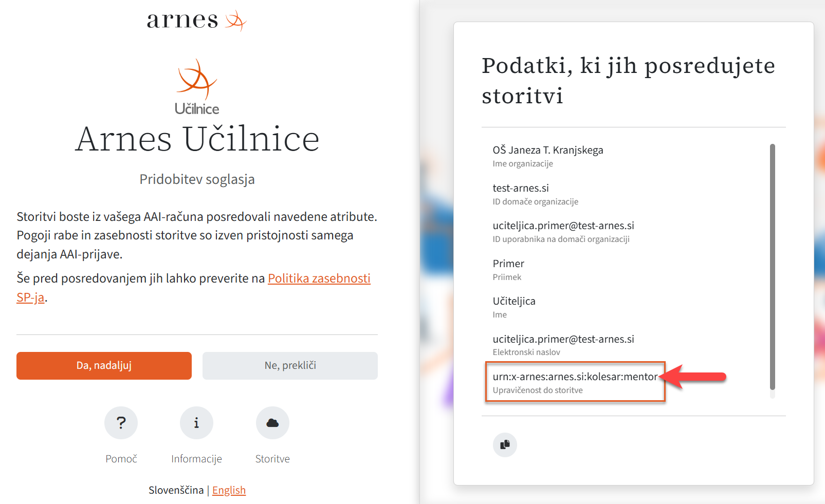Click the Primer surname entry
The height and width of the screenshot is (504, 825).
pos(508,264)
